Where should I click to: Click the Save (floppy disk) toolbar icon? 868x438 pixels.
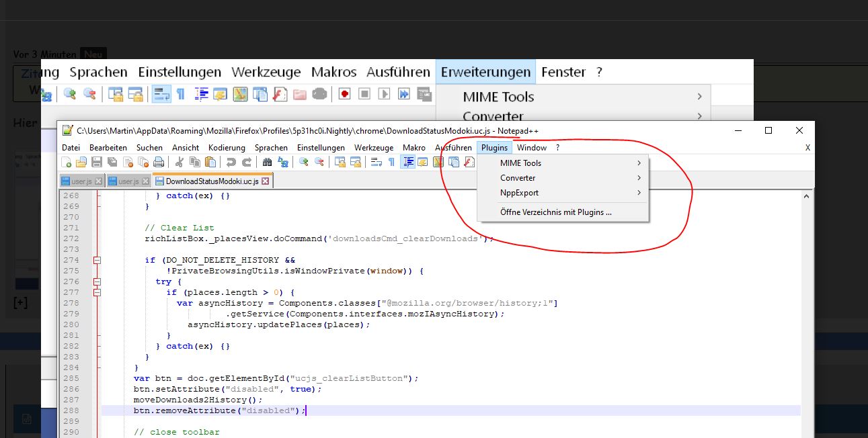tap(96, 162)
